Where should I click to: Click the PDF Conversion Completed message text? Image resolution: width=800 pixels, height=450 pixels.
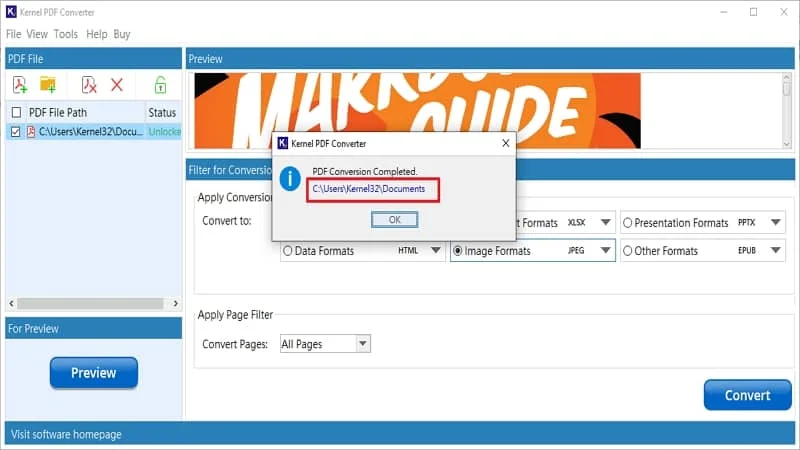pos(365,171)
